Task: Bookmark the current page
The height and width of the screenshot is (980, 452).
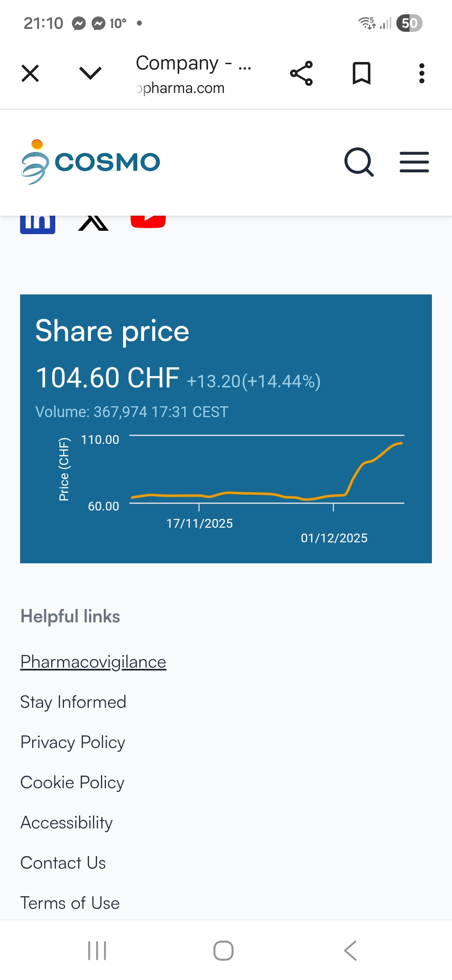Action: click(362, 73)
